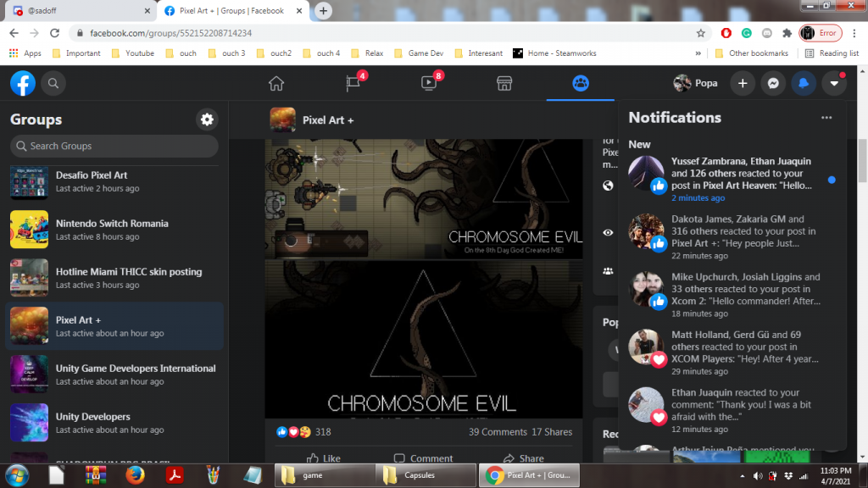Open Home - Steamworks bookmark
Screen dimensions: 868x488
(x=554, y=53)
